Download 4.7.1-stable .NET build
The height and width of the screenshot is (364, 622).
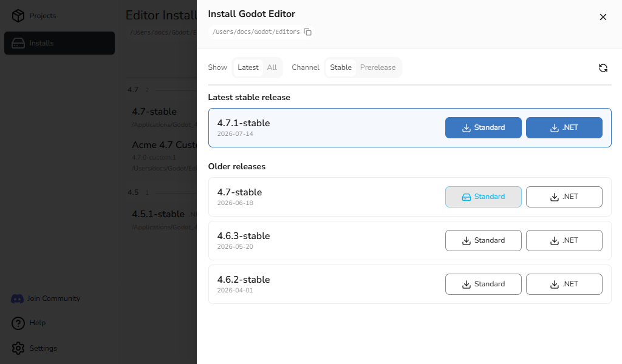[564, 127]
